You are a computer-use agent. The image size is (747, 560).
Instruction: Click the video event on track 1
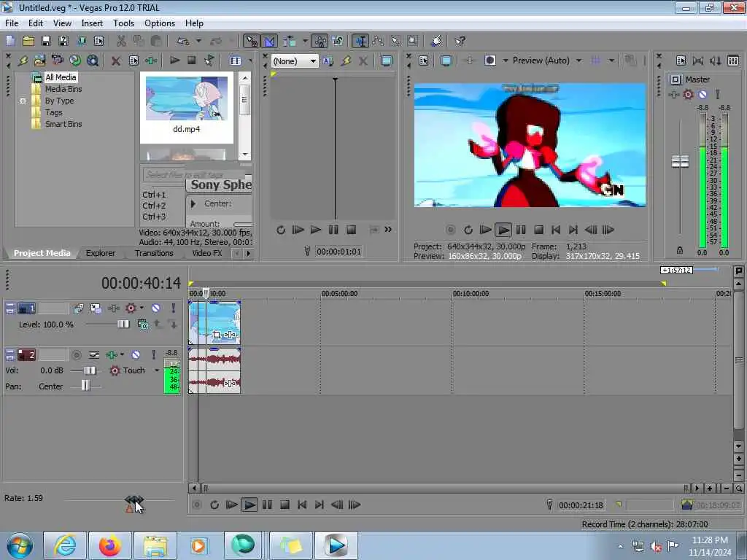pos(214,323)
